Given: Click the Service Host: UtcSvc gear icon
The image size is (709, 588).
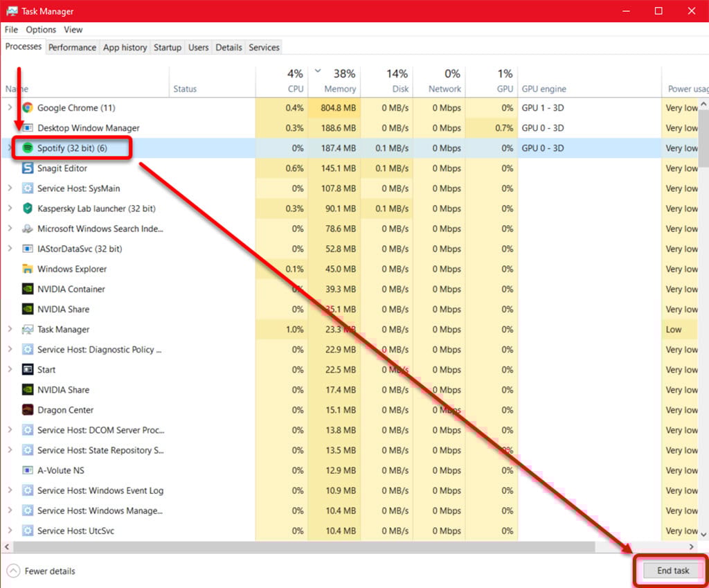Looking at the screenshot, I should click(x=28, y=531).
